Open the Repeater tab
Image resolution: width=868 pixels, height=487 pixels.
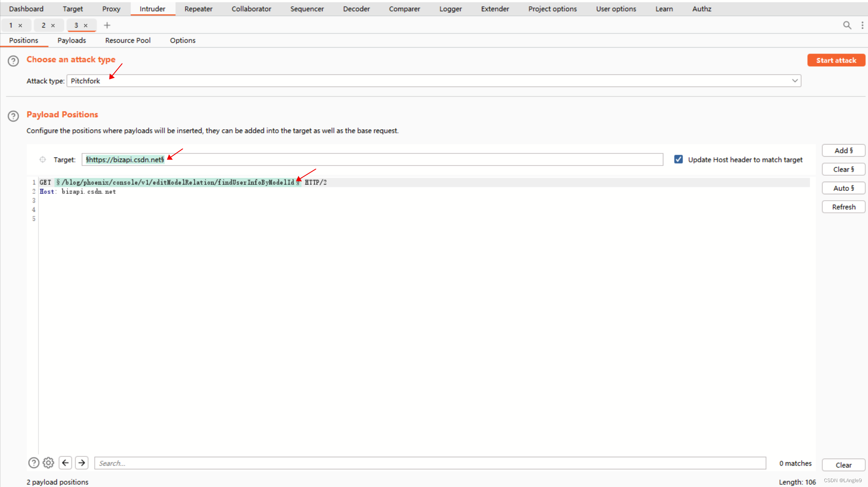(x=198, y=9)
